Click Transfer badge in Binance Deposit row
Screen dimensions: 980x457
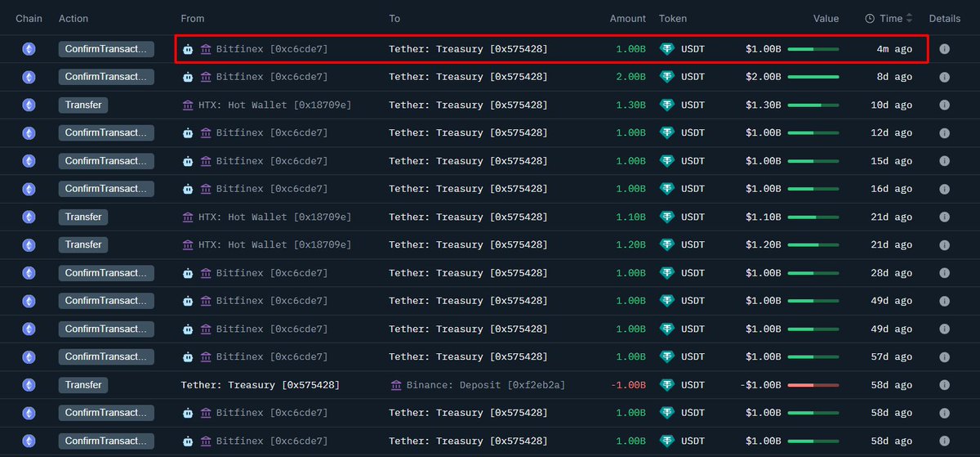tap(83, 384)
